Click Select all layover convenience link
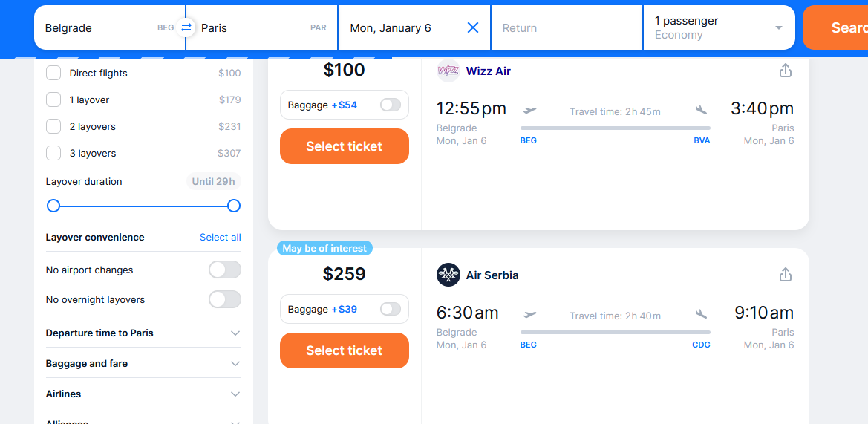The width and height of the screenshot is (868, 424). click(221, 237)
